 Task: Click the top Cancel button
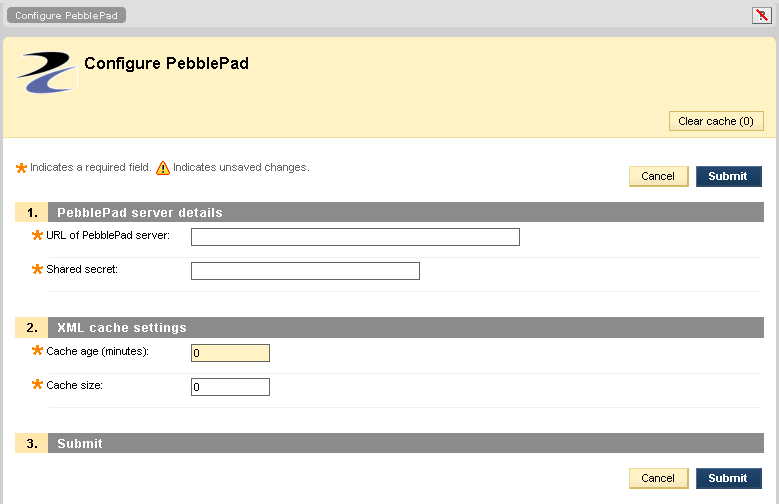pyautogui.click(x=658, y=176)
